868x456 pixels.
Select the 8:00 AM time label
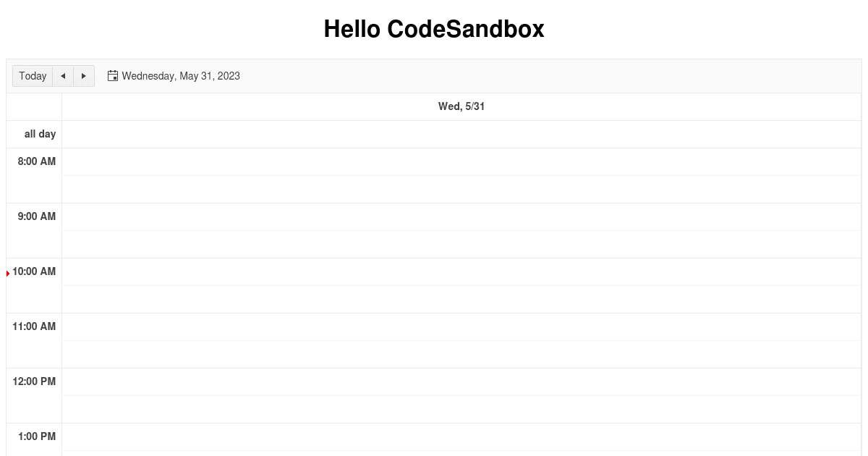36,161
